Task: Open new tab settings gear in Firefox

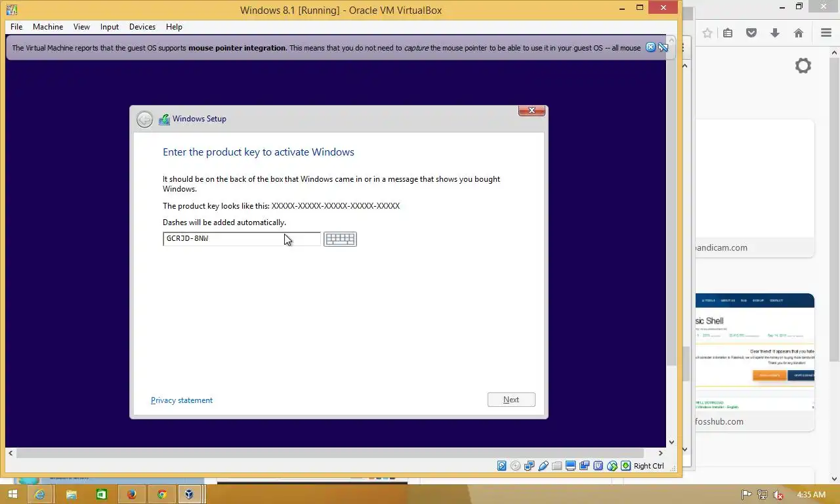Action: [803, 66]
